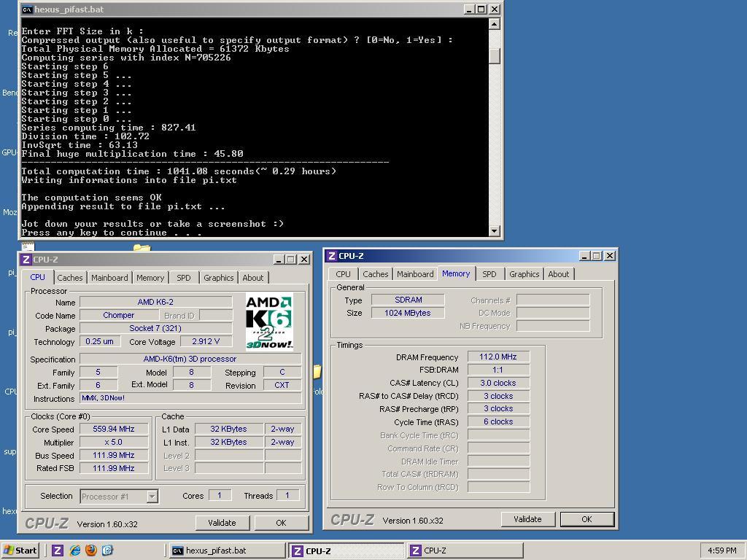Switch to Caches tab in left CPU-Z window
The width and height of the screenshot is (747, 560).
coord(69,278)
